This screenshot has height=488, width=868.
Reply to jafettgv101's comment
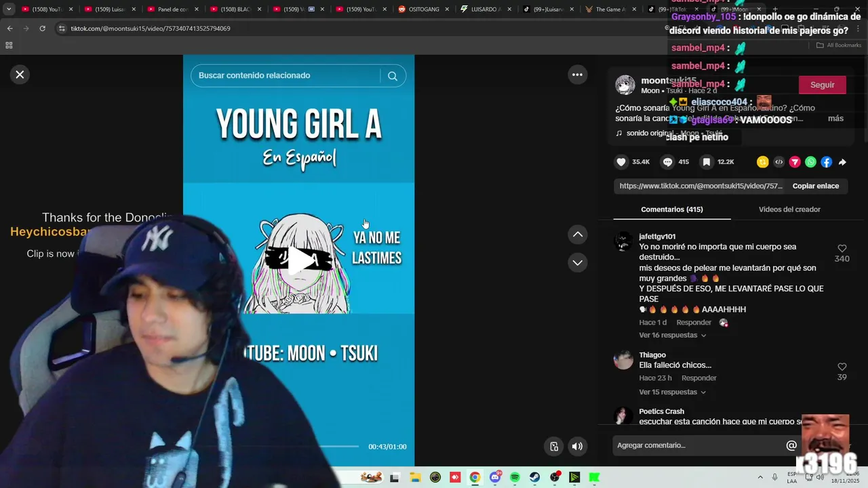tap(694, 323)
